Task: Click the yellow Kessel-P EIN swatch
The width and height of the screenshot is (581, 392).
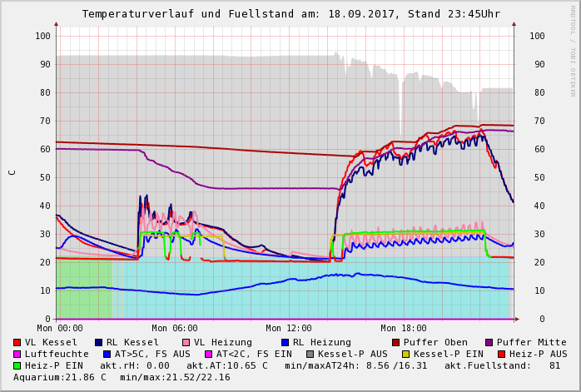Action: (407, 354)
